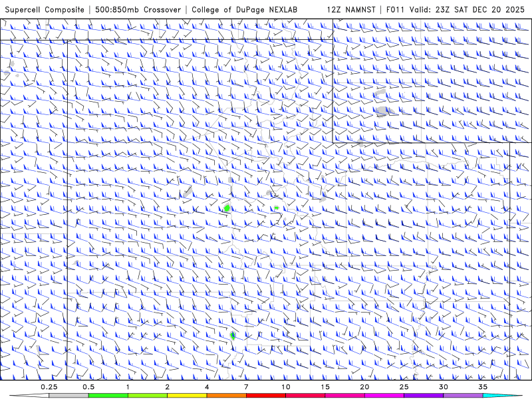Click the '10' legend value
The width and height of the screenshot is (532, 399).
[x=286, y=387]
